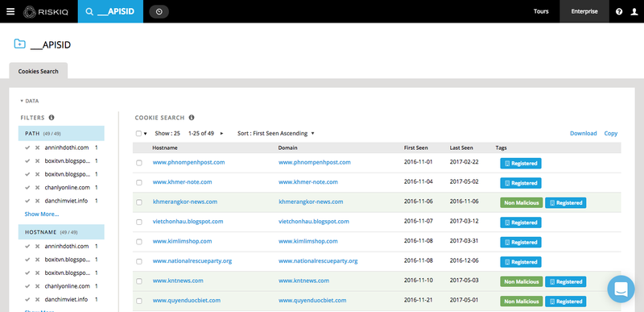The width and height of the screenshot is (644, 312).
Task: Click the Cookie Search info icon
Action: point(192,118)
